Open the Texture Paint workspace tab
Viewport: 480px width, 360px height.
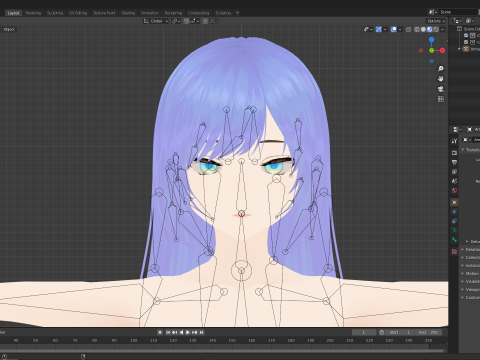(104, 13)
